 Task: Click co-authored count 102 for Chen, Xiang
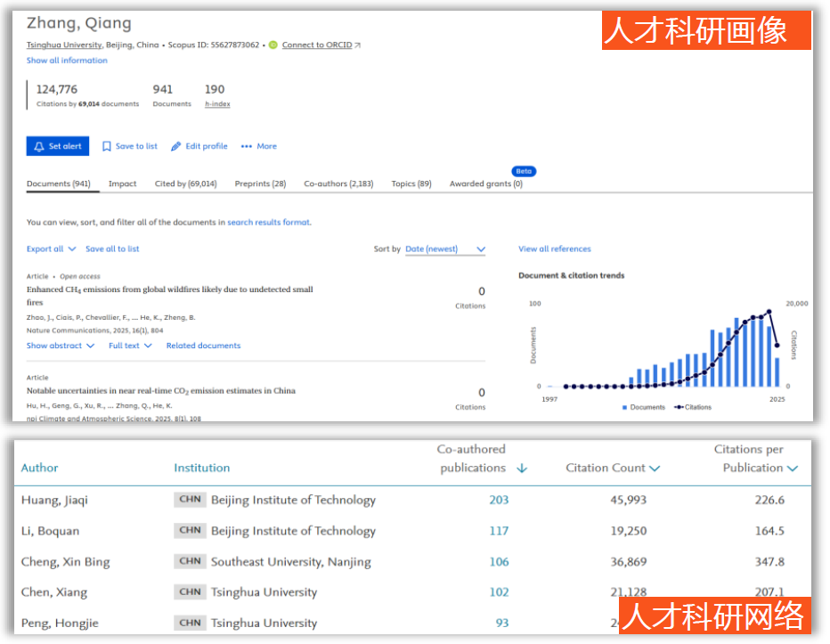pyautogui.click(x=499, y=592)
